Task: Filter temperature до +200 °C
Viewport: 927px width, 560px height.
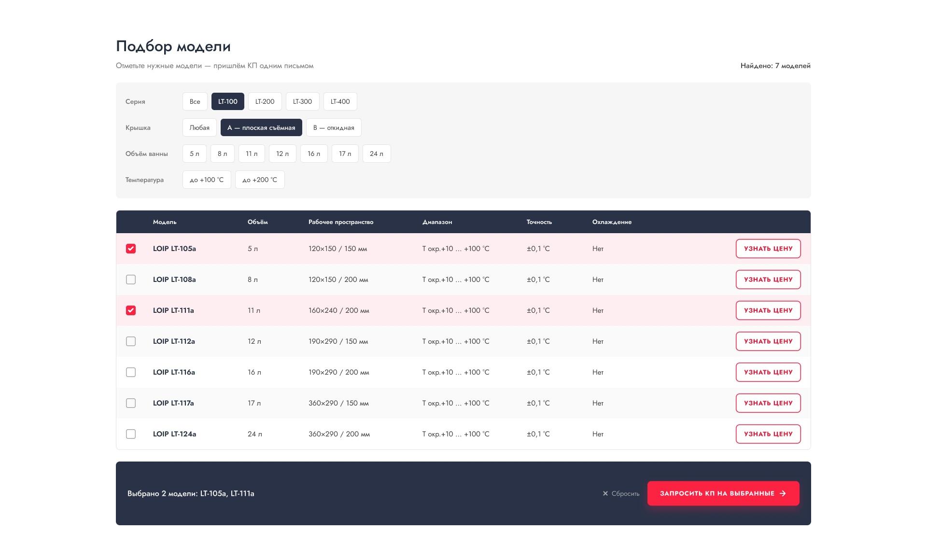Action: [x=260, y=180]
